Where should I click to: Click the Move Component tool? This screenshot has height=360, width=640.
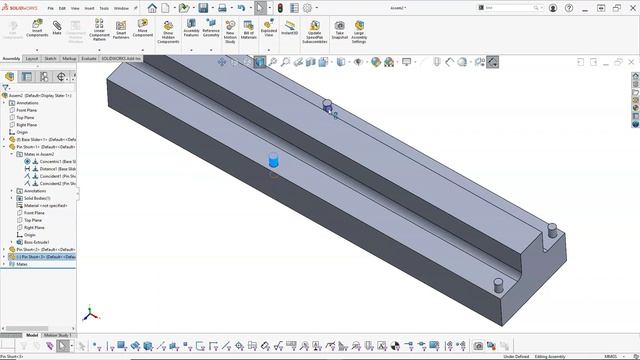pos(142,28)
